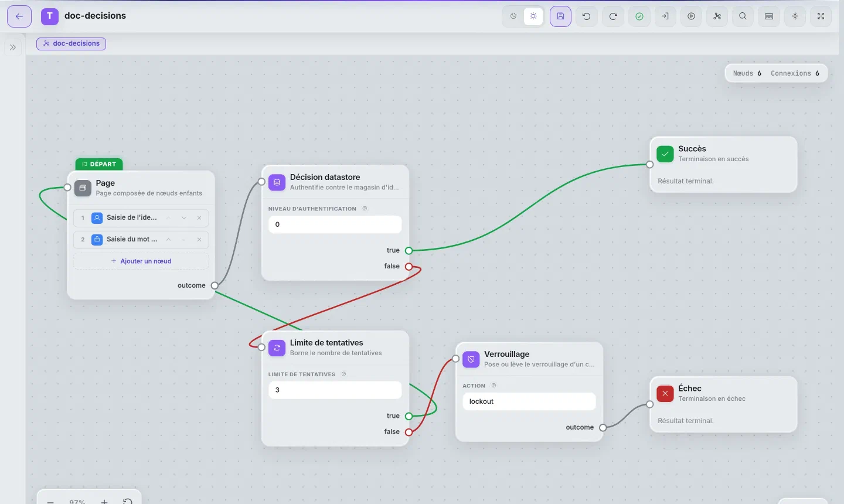Click the Niveau d'authentification input field
Viewport: 844px width, 504px height.
pos(335,224)
